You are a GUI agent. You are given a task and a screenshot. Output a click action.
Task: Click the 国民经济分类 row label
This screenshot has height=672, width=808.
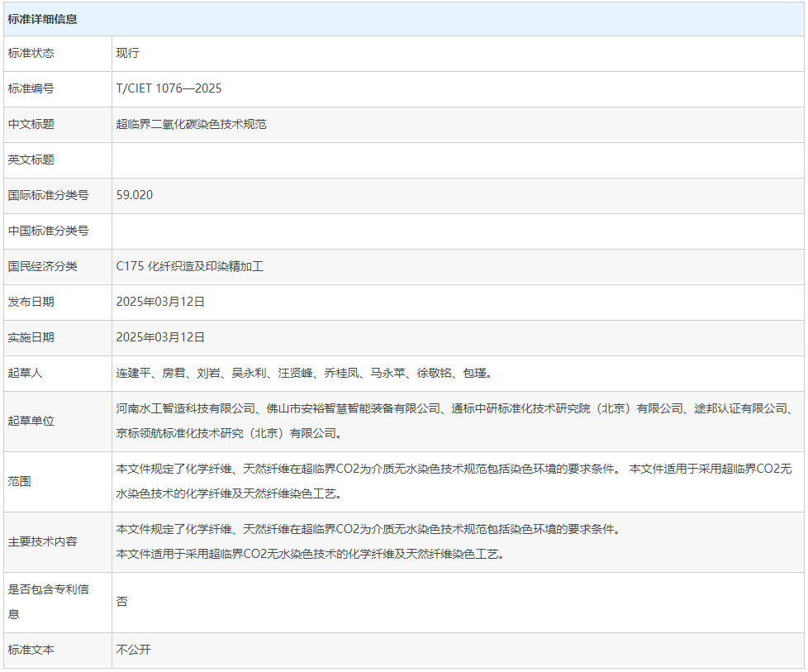coord(43,266)
